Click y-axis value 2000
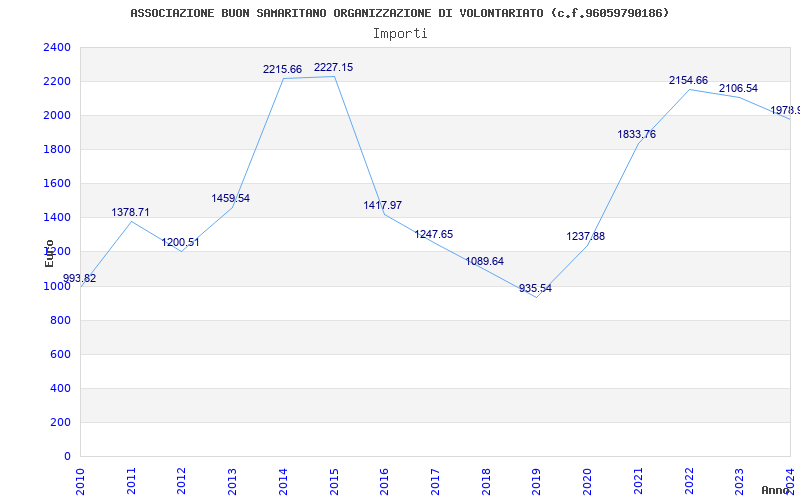This screenshot has height=500, width=800. 57,115
